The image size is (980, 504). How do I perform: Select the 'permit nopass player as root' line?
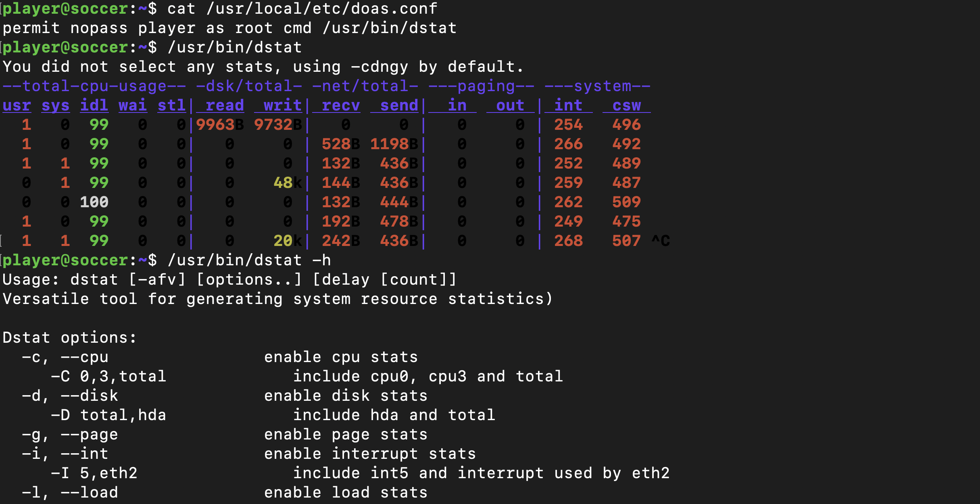(x=229, y=28)
